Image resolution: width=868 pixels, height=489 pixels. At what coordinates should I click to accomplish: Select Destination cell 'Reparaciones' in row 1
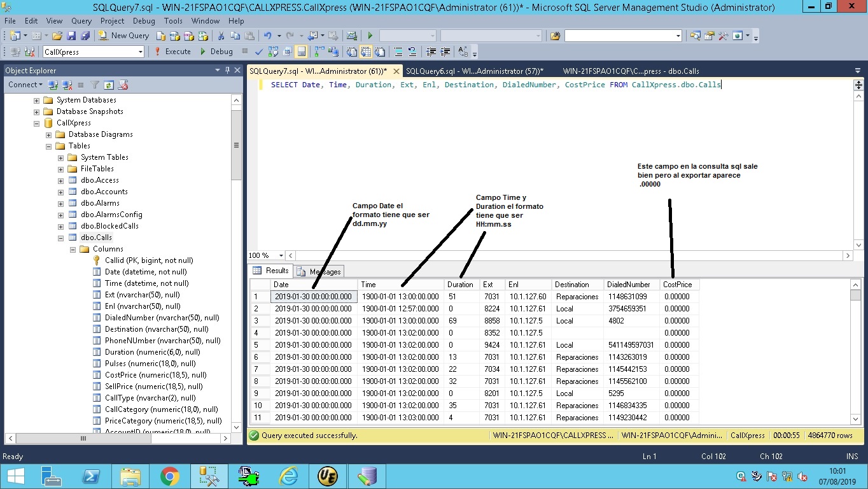click(x=577, y=297)
